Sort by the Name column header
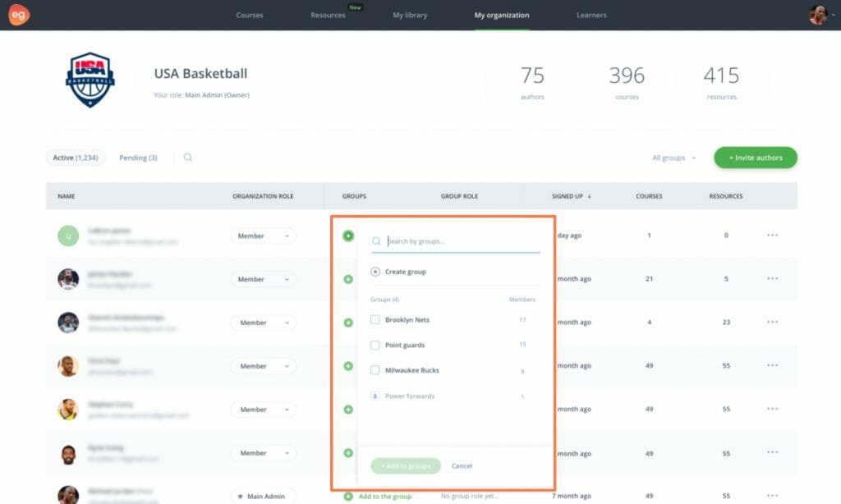This screenshot has width=841, height=504. [67, 196]
